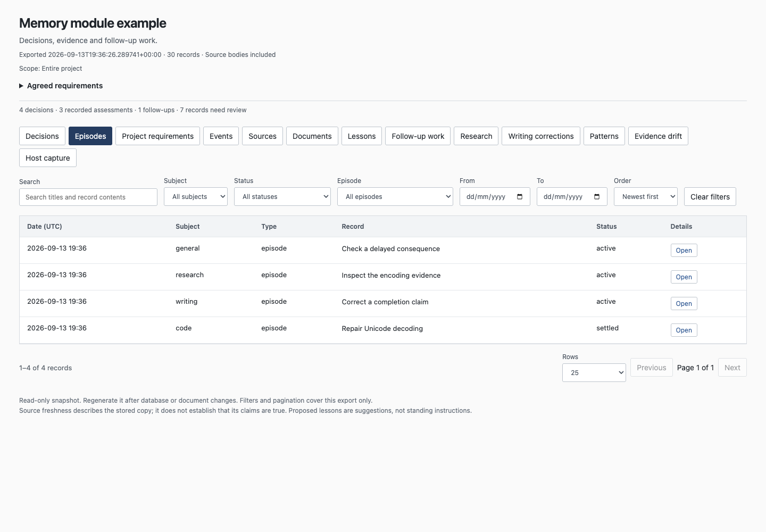766x532 pixels.
Task: Select record title 'Inspect the encoding evidence'
Action: (392, 276)
